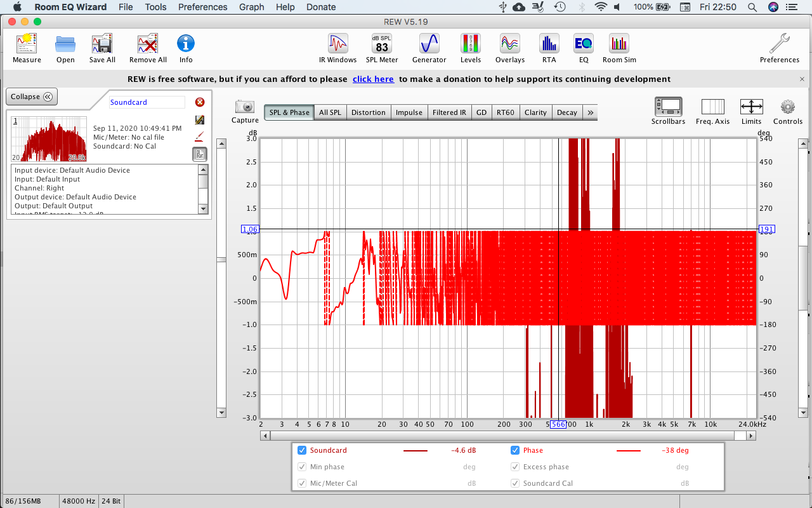The width and height of the screenshot is (812, 508).
Task: Open IR Windows settings
Action: click(x=337, y=49)
